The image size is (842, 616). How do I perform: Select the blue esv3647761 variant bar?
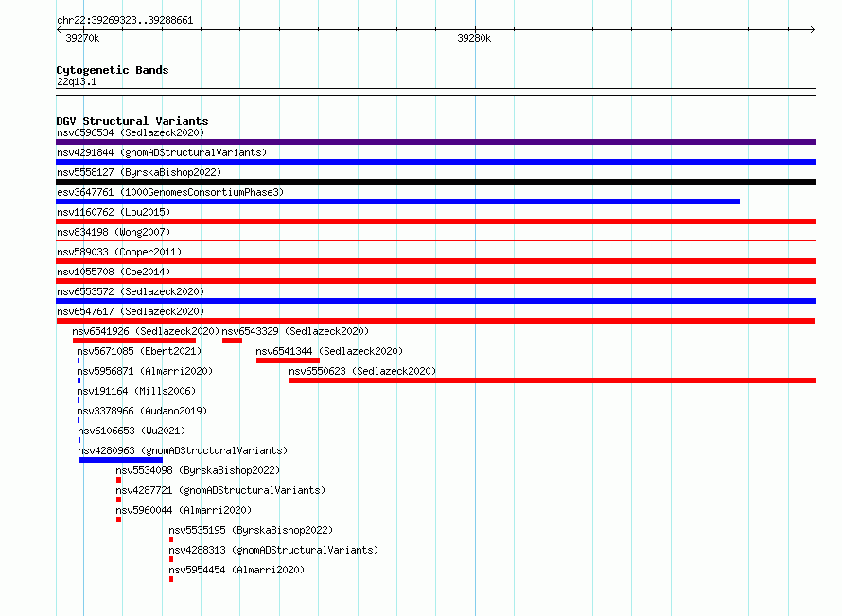pyautogui.click(x=398, y=202)
